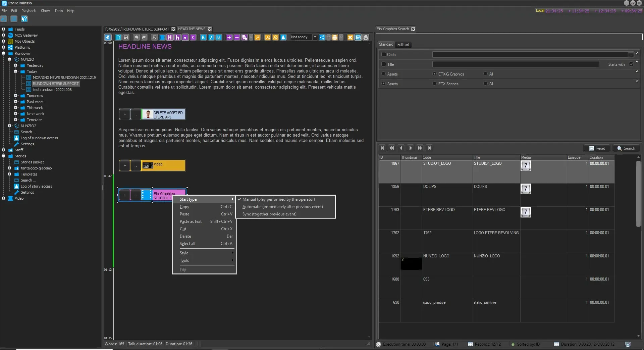Screen dimensions: 644x350
Task: Select the ETX Scenes radio button
Action: point(435,84)
